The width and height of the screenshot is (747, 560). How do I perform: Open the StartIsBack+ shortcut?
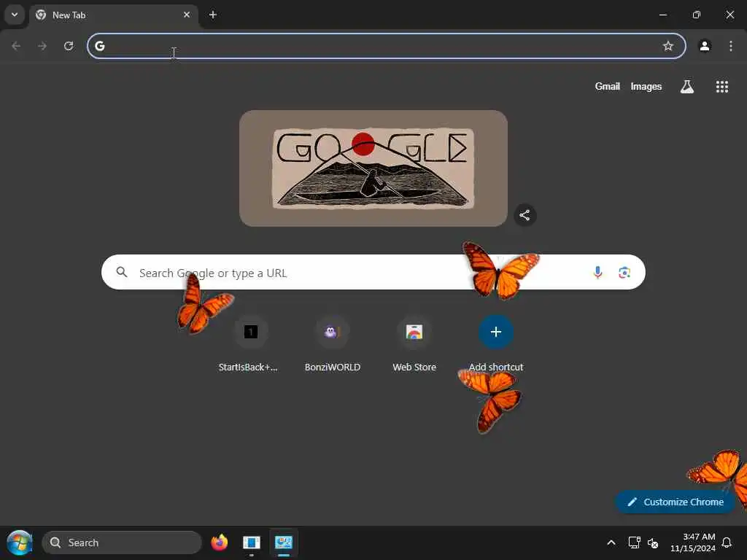pyautogui.click(x=251, y=344)
